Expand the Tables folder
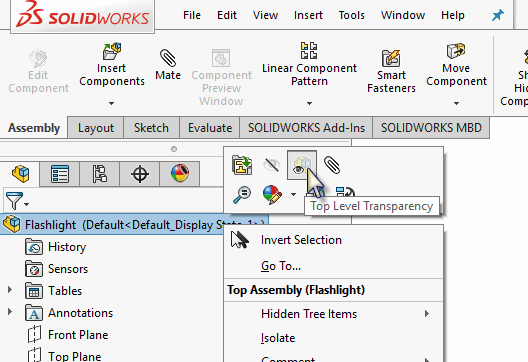 pyautogui.click(x=10, y=290)
